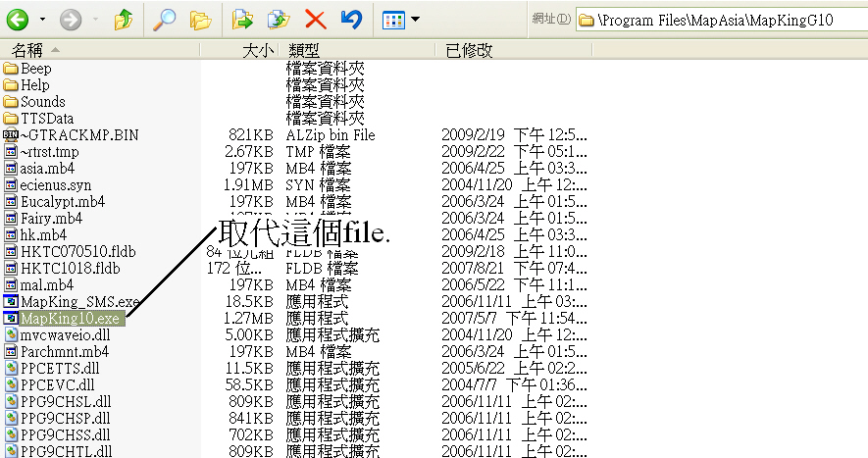
Task: Click the file name PPCETTS.dll
Action: pyautogui.click(x=60, y=368)
